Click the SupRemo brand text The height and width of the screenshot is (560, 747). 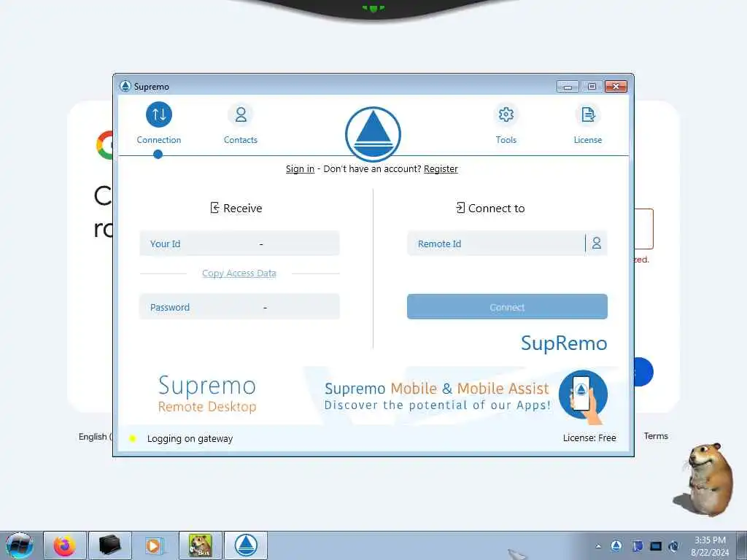tap(564, 343)
